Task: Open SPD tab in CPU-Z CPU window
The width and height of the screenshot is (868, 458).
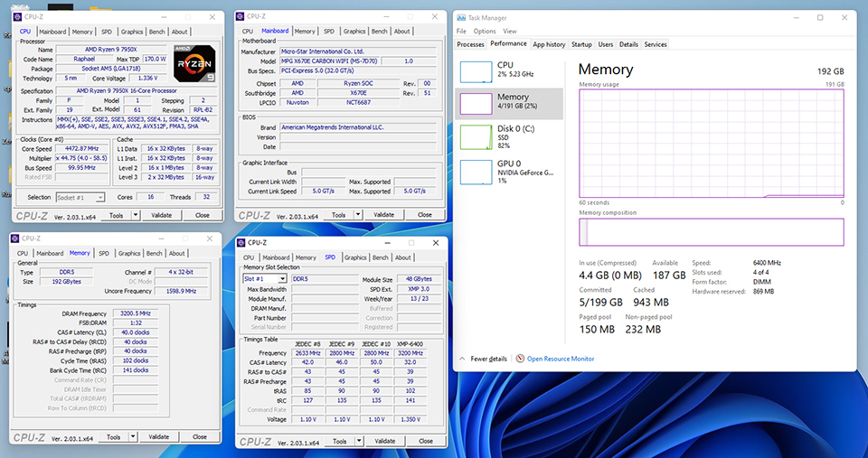Action: click(x=107, y=32)
